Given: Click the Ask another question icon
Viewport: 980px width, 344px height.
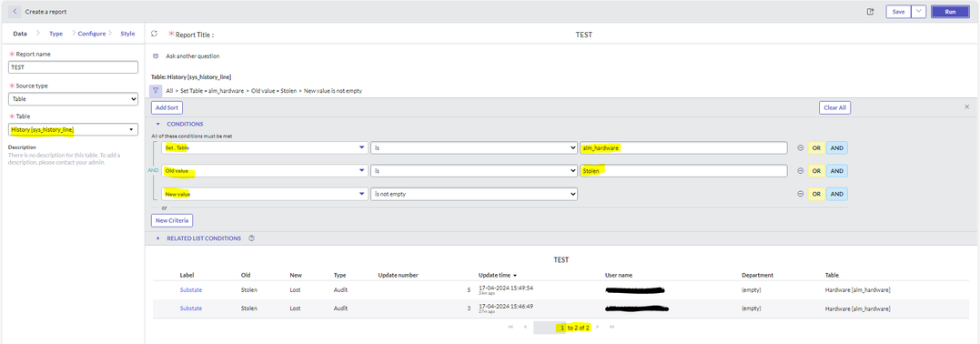Looking at the screenshot, I should 156,56.
